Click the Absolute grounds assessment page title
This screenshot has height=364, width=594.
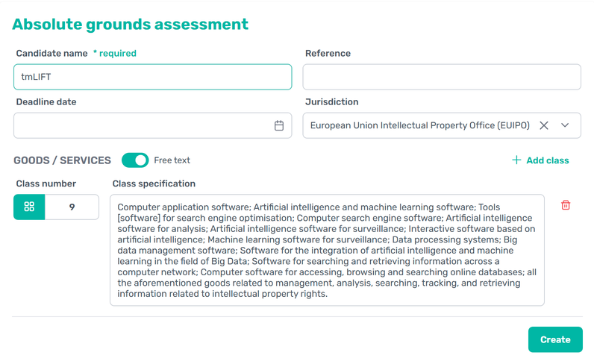131,24
